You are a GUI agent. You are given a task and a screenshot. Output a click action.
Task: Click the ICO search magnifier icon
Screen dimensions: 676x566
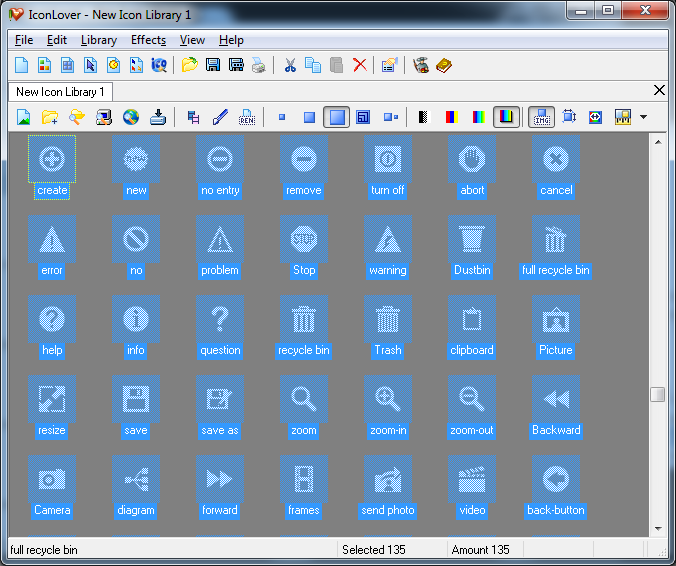pyautogui.click(x=159, y=65)
